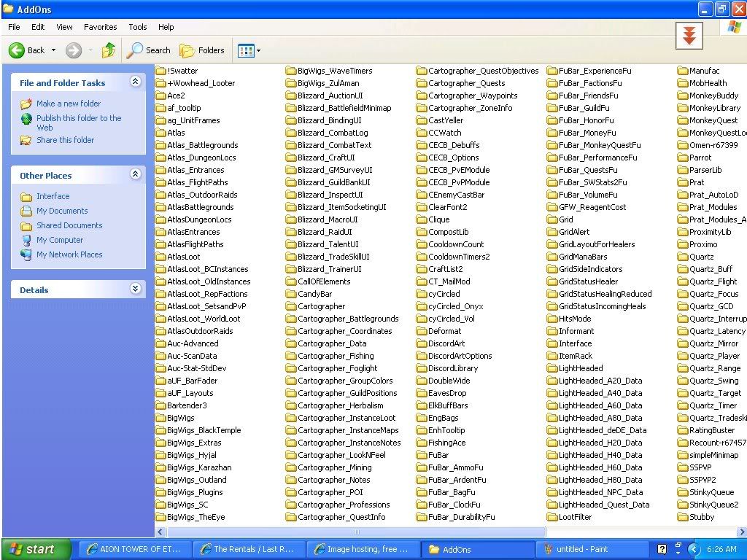
Task: Open Shared Documents link
Action: [x=69, y=225]
